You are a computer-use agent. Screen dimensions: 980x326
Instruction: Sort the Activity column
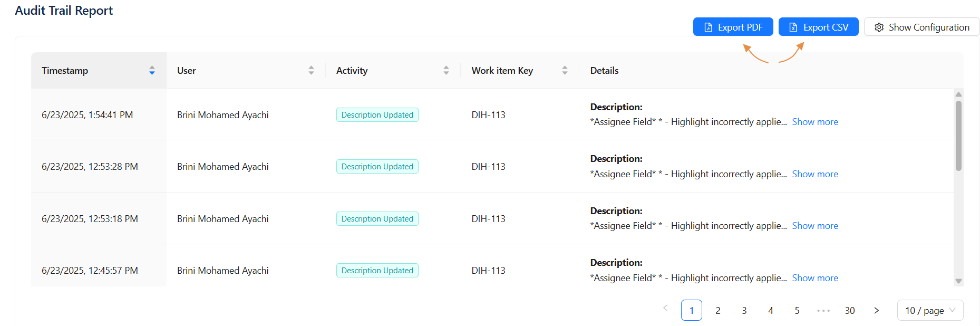pyautogui.click(x=446, y=70)
